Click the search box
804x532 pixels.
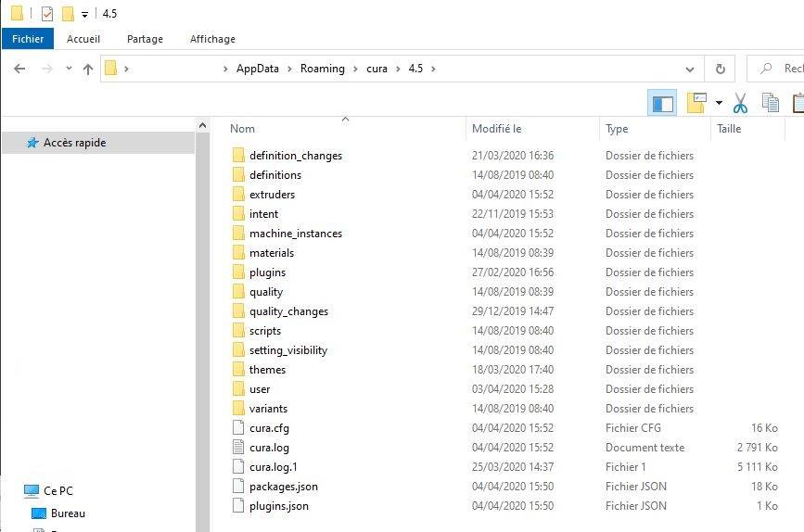pyautogui.click(x=775, y=69)
